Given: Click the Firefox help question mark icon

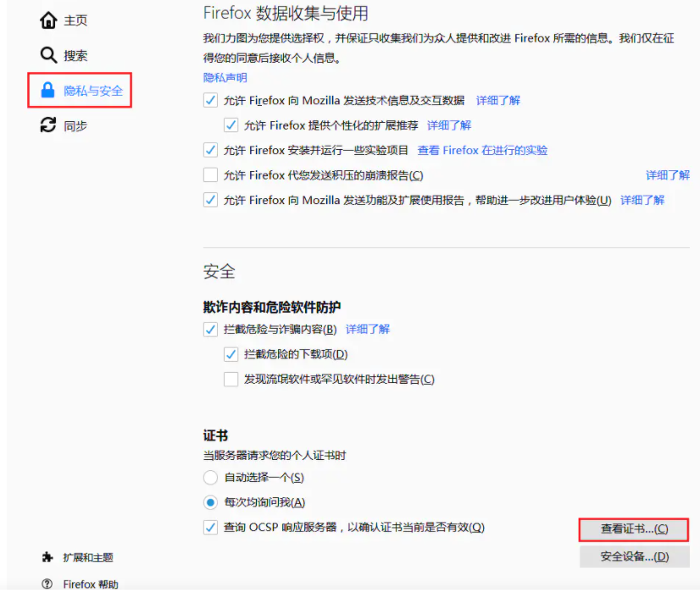Looking at the screenshot, I should [47, 584].
